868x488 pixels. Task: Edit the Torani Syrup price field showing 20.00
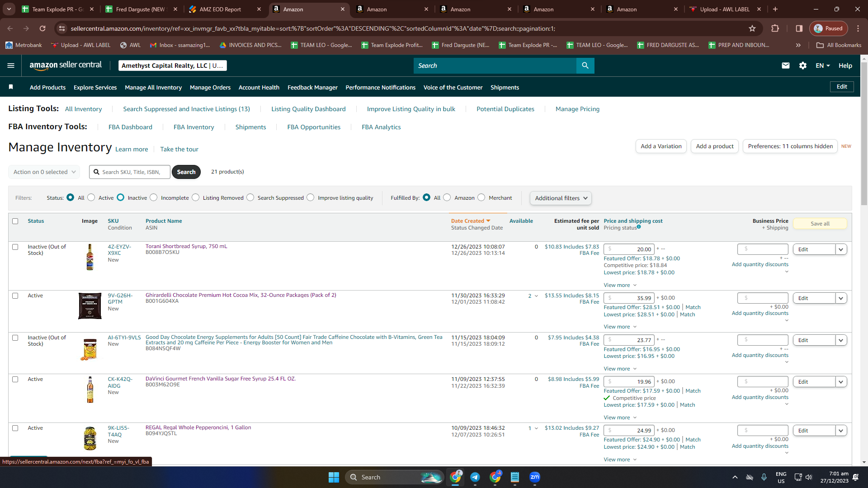coord(629,249)
